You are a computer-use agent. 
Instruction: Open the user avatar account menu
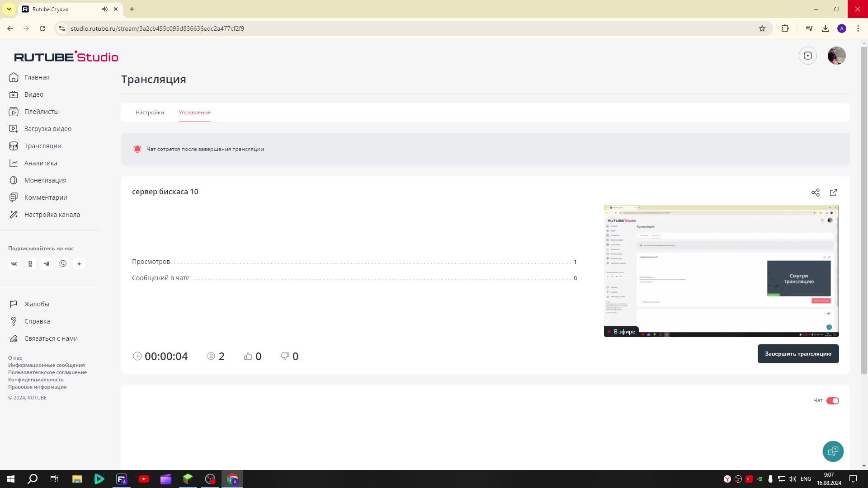[836, 56]
